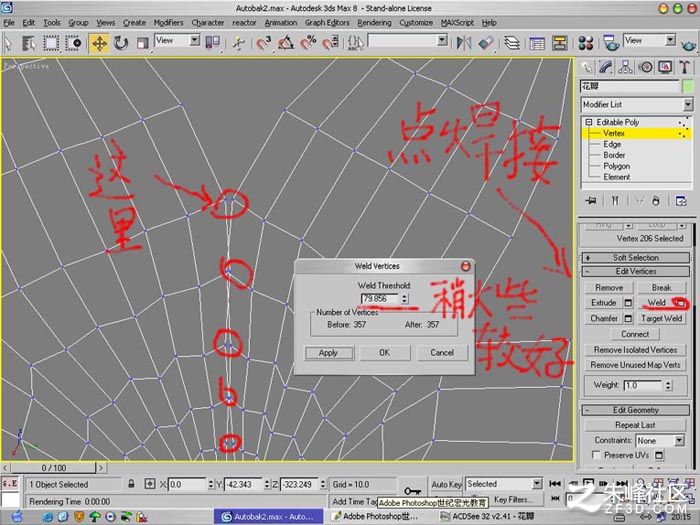Viewport: 700px width, 525px height.
Task: Select the Rotate tool in toolbar
Action: [x=121, y=43]
